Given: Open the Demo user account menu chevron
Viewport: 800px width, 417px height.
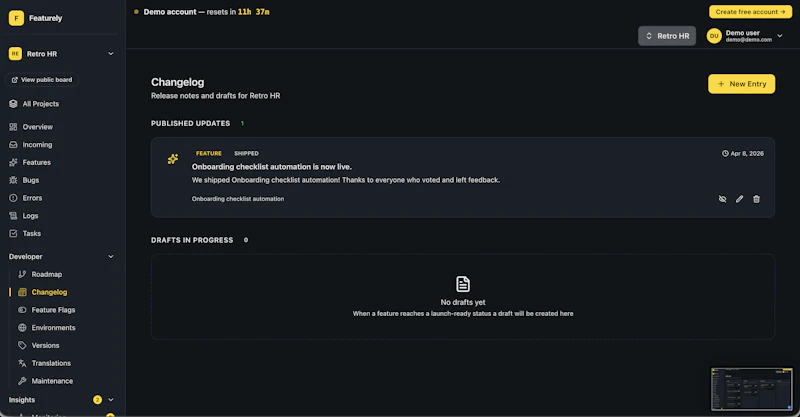Looking at the screenshot, I should point(780,36).
